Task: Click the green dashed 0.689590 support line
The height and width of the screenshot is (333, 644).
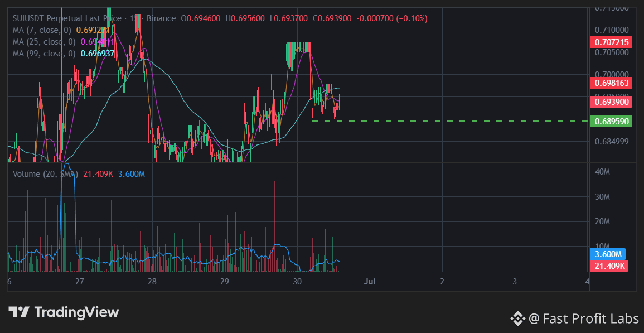Action: (x=451, y=120)
